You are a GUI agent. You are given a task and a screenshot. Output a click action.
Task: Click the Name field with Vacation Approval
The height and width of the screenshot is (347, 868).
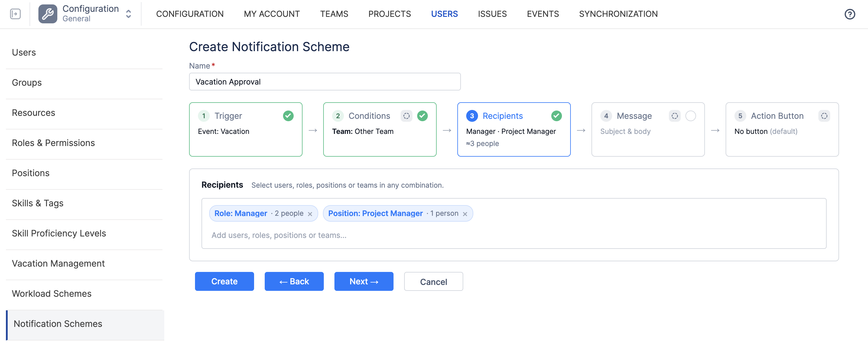pyautogui.click(x=325, y=82)
